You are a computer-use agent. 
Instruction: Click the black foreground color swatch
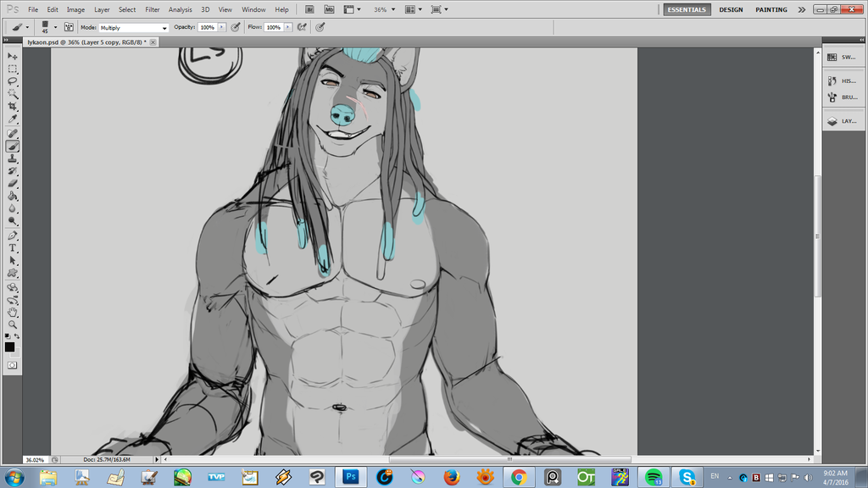[9, 347]
